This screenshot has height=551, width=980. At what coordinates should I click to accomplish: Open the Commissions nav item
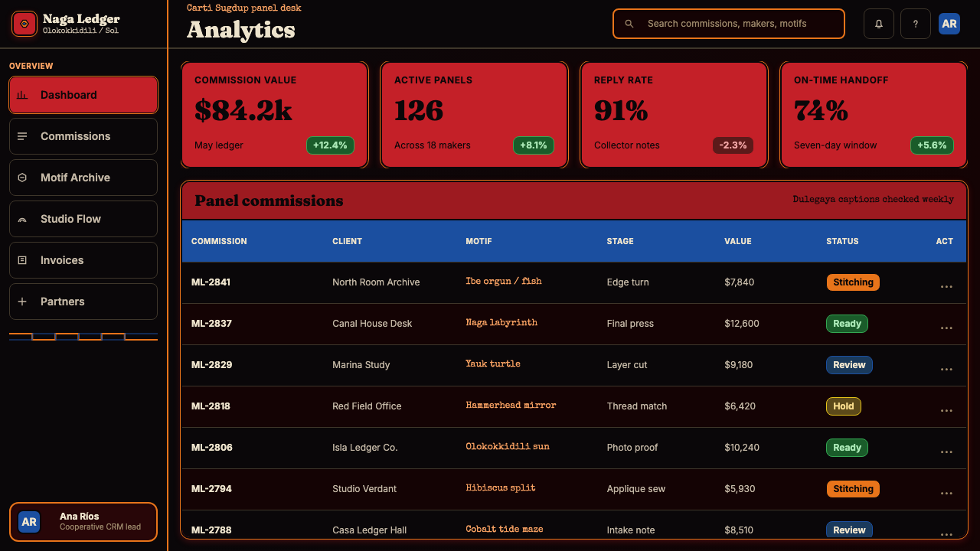point(83,136)
